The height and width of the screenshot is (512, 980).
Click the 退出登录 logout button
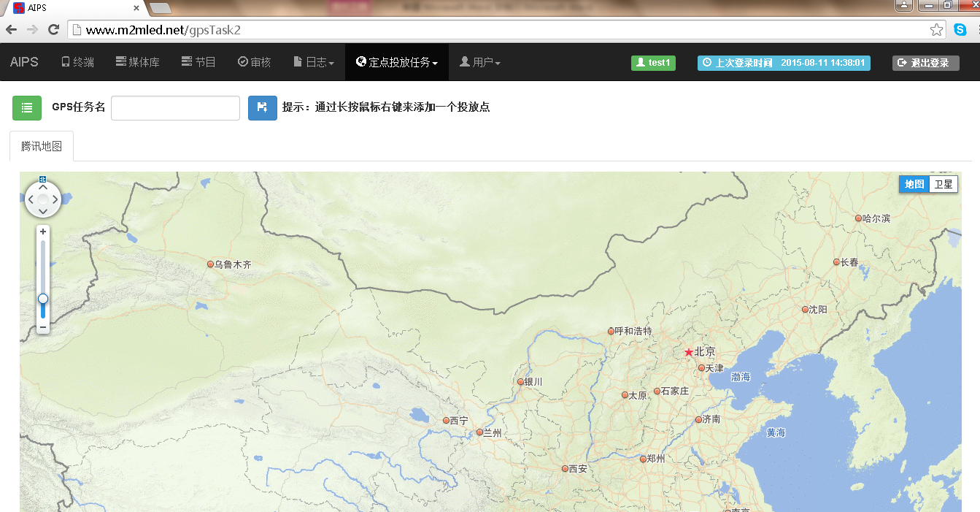[925, 63]
